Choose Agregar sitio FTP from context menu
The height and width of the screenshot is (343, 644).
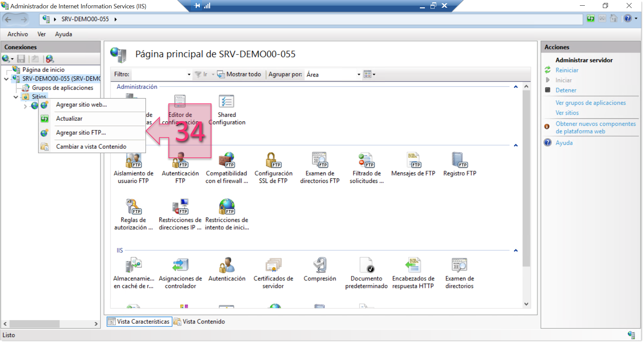[81, 132]
